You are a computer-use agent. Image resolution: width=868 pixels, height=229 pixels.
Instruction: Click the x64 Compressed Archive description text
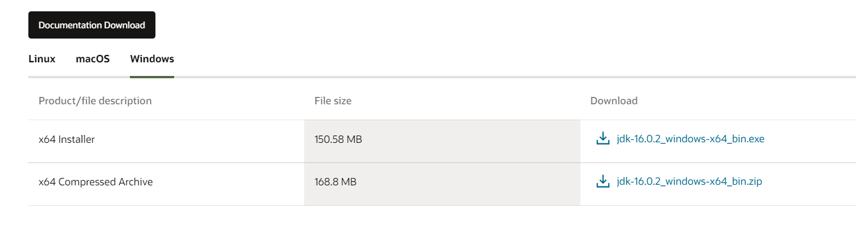(95, 183)
